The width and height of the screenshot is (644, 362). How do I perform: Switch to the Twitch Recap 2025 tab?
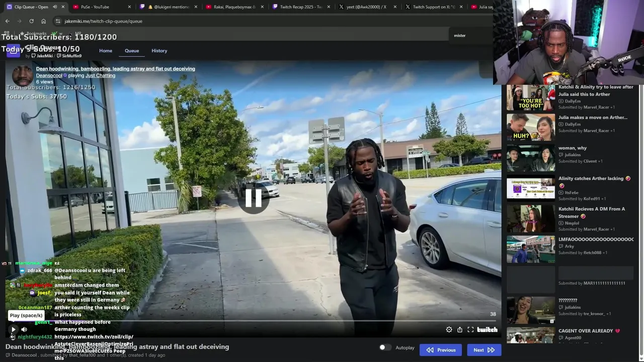[x=301, y=7]
